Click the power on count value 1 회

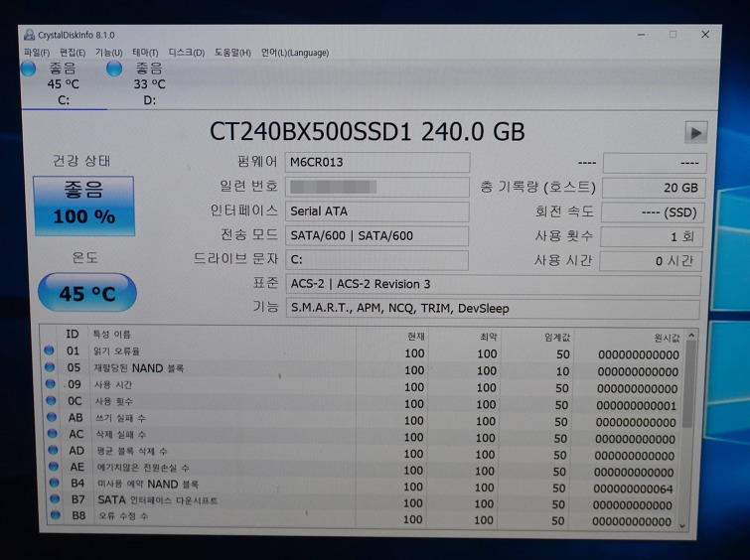[652, 236]
